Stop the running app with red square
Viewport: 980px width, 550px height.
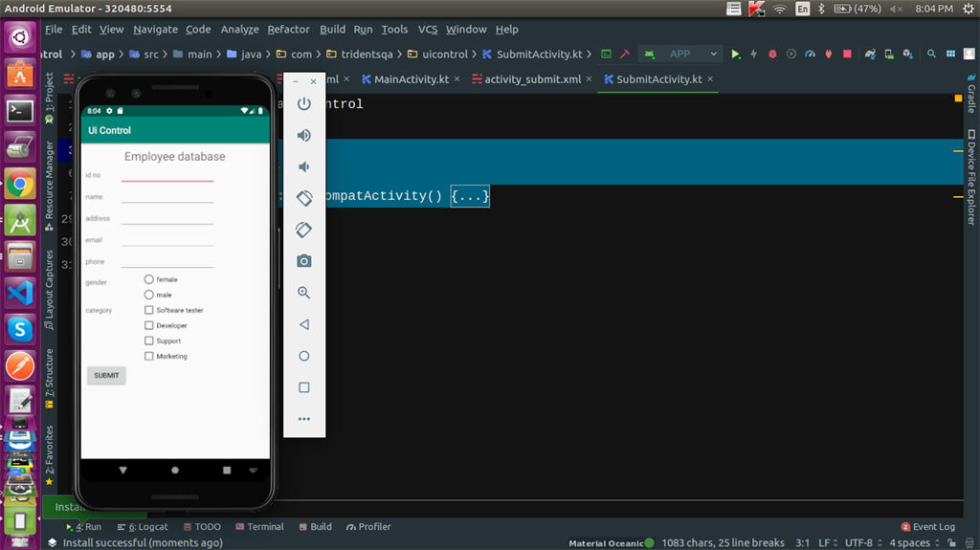[x=848, y=55]
